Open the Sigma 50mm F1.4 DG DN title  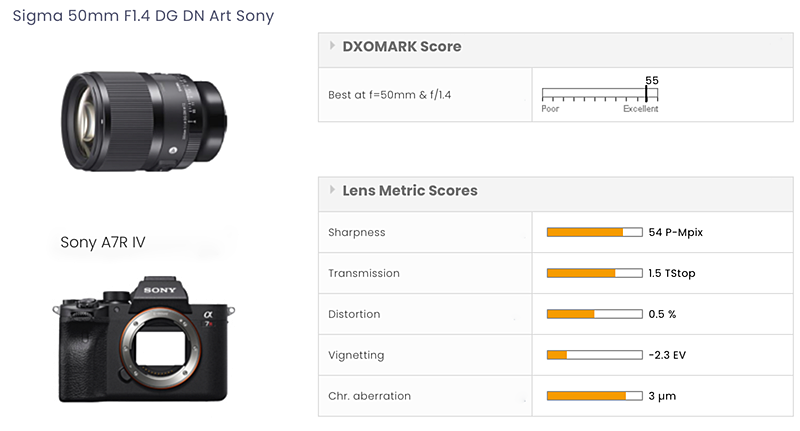[x=143, y=16]
